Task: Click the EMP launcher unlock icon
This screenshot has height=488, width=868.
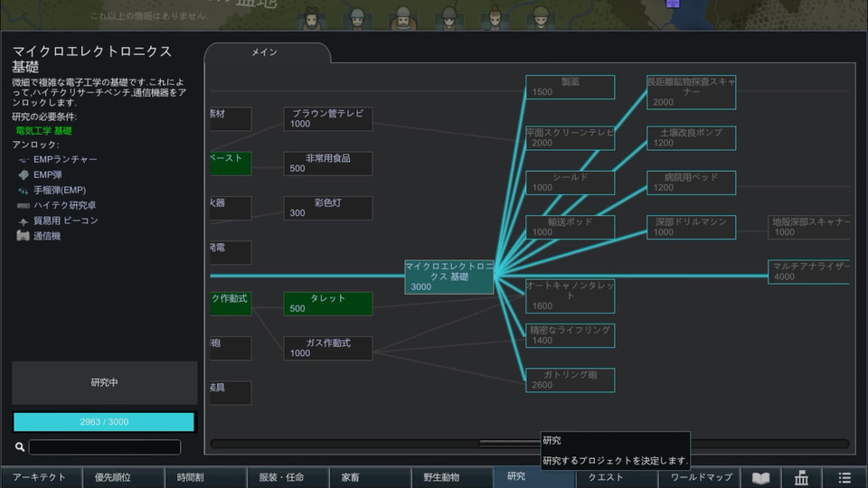Action: pos(23,160)
